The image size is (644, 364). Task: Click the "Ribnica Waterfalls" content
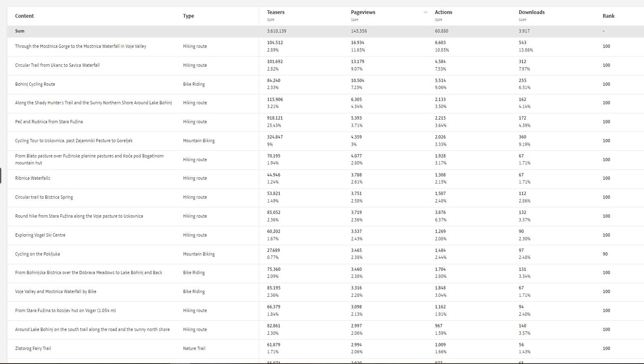pos(33,178)
